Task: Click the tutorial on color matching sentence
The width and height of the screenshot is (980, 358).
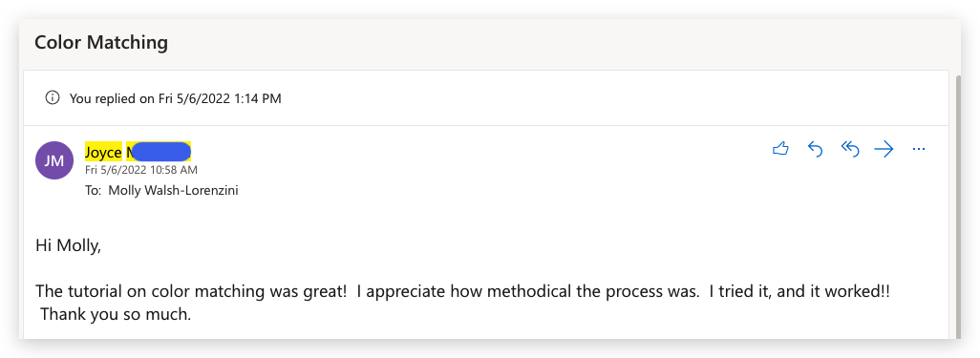Action: pyautogui.click(x=191, y=291)
